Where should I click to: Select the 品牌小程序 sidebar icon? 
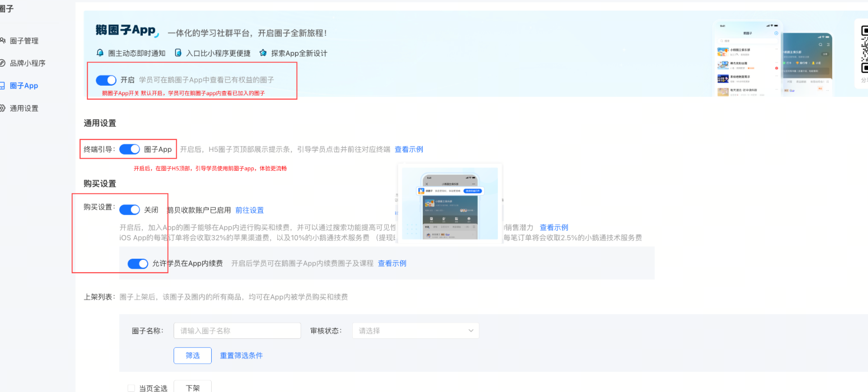4,63
